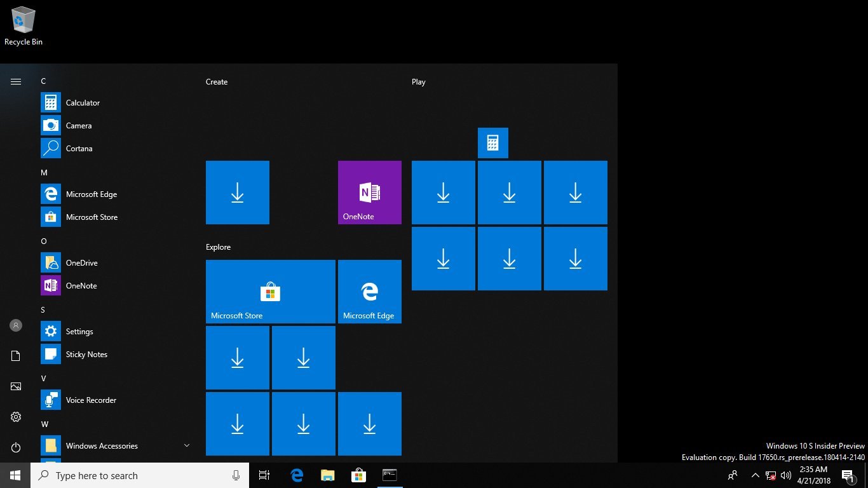The width and height of the screenshot is (868, 488).
Task: Click the user account icon in Start menu
Action: (15, 325)
